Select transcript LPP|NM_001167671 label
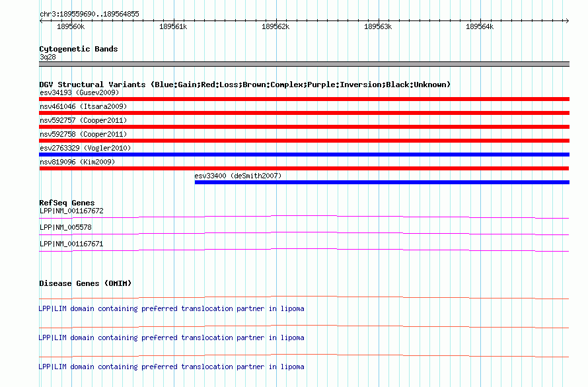Viewport: 588px width, 387px height. tap(71, 244)
